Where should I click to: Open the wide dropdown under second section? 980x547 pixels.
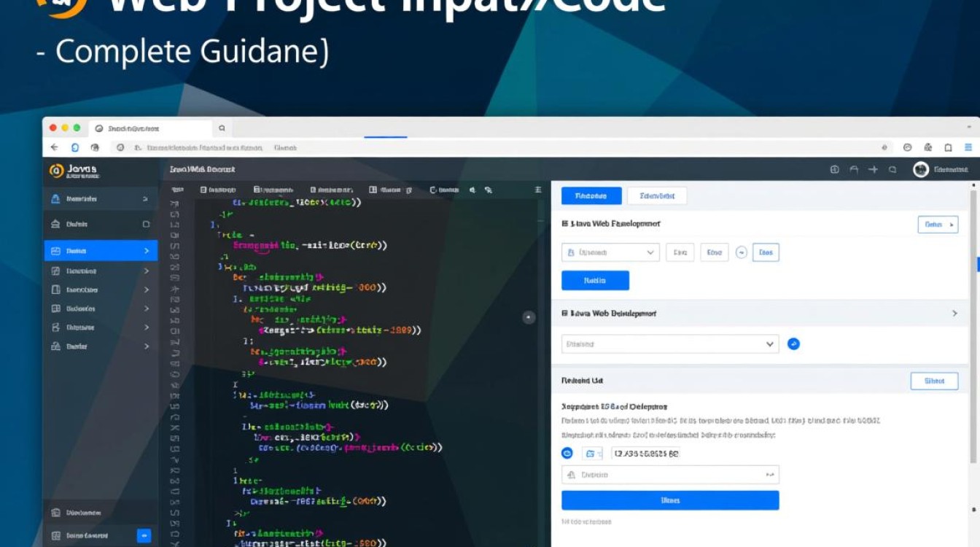point(669,344)
